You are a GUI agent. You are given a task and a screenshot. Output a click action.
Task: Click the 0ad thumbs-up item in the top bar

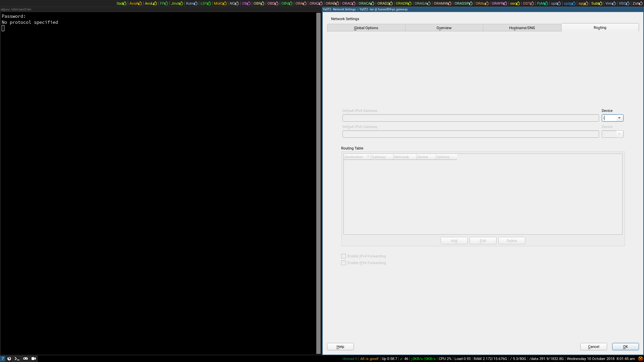click(121, 3)
